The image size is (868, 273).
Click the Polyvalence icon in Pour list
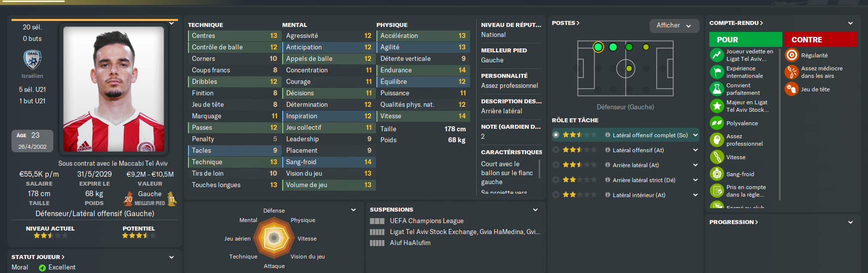[717, 123]
